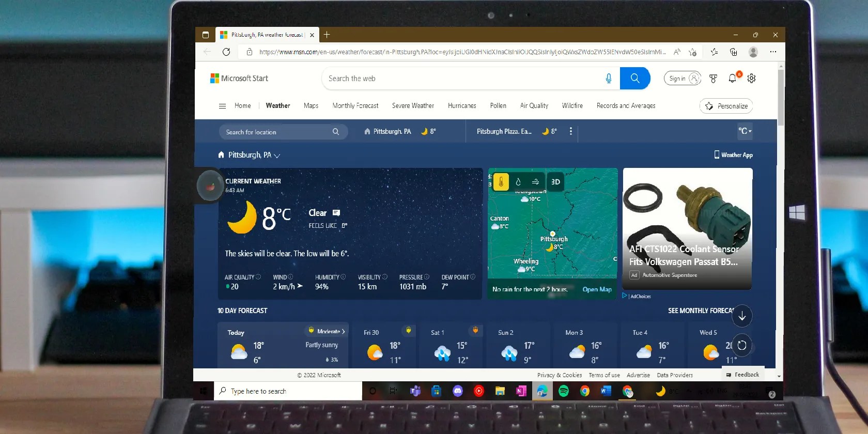Expand Moderate UV chevron in Today card
This screenshot has width=868, height=434.
pos(343,331)
